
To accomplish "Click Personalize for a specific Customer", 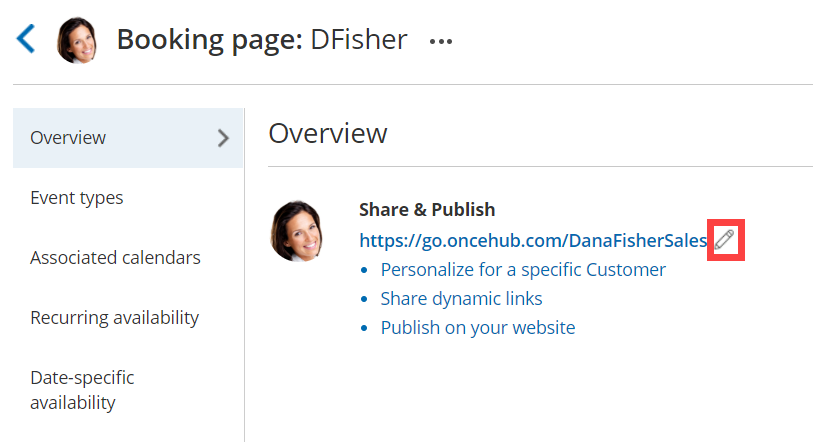I will 523,269.
